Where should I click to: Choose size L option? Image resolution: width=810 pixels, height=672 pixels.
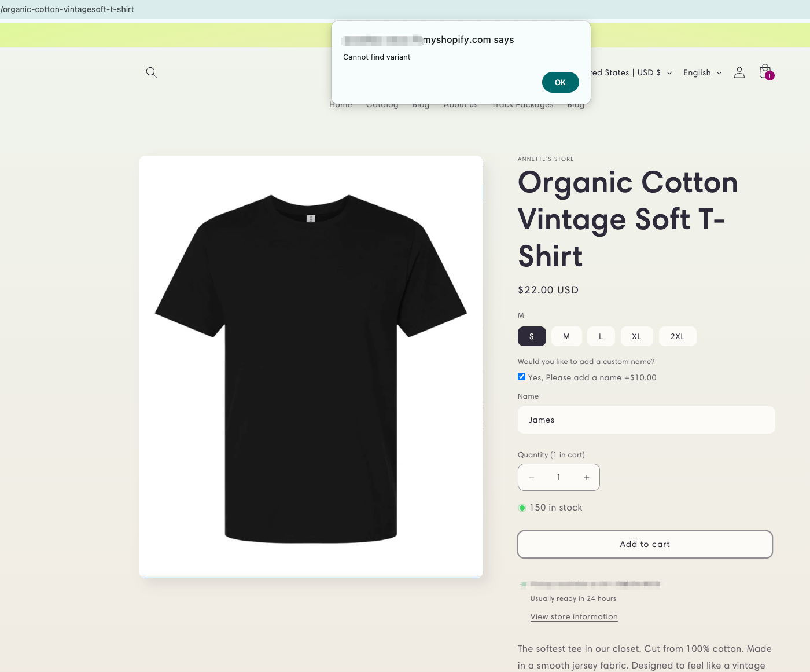pos(601,336)
